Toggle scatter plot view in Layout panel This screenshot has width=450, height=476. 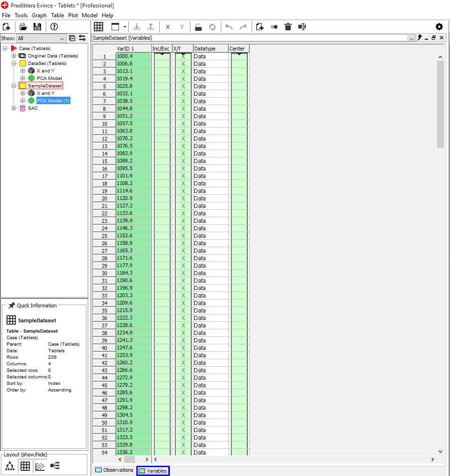[x=40, y=466]
